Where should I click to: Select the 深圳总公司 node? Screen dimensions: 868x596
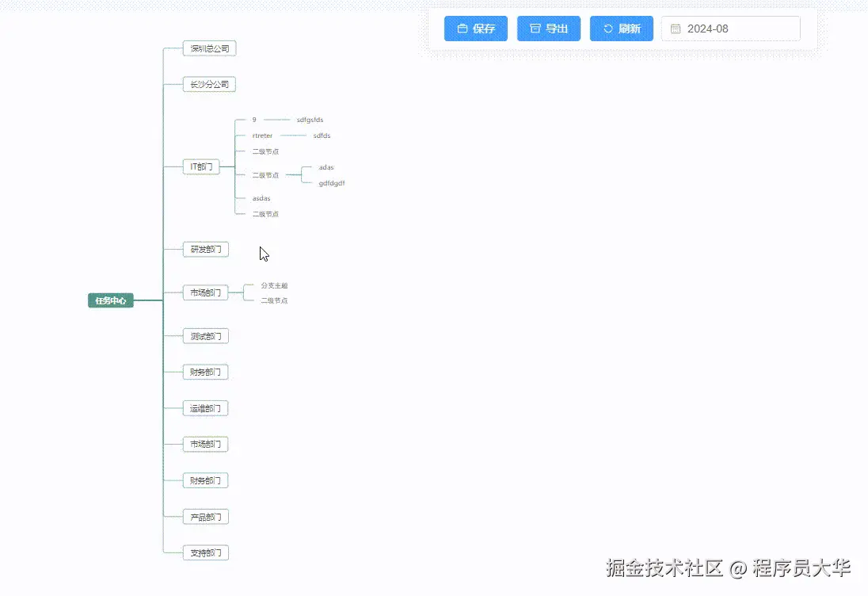[210, 49]
